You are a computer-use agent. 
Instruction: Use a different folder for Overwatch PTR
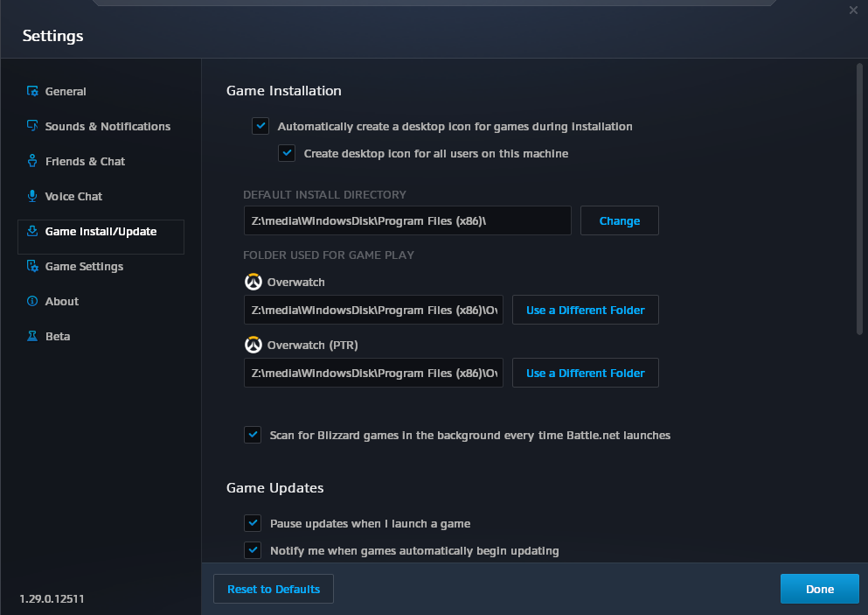coord(585,373)
